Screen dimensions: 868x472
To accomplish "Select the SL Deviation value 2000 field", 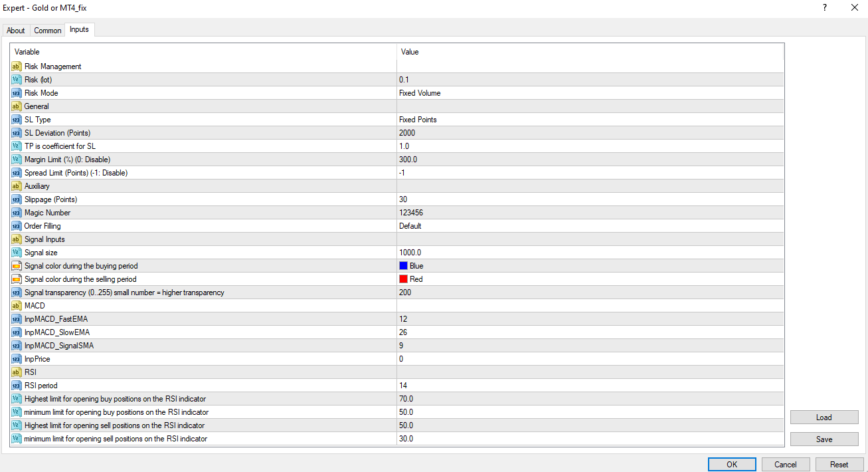I will coord(407,133).
